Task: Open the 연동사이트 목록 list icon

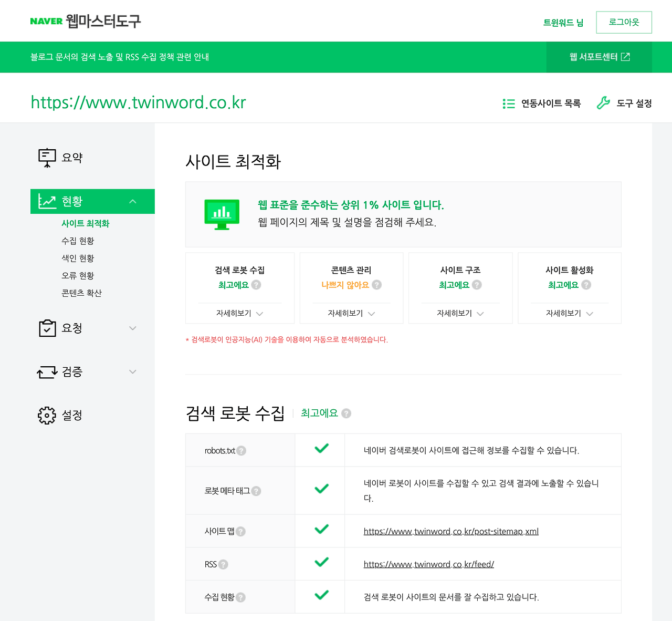Action: [508, 103]
